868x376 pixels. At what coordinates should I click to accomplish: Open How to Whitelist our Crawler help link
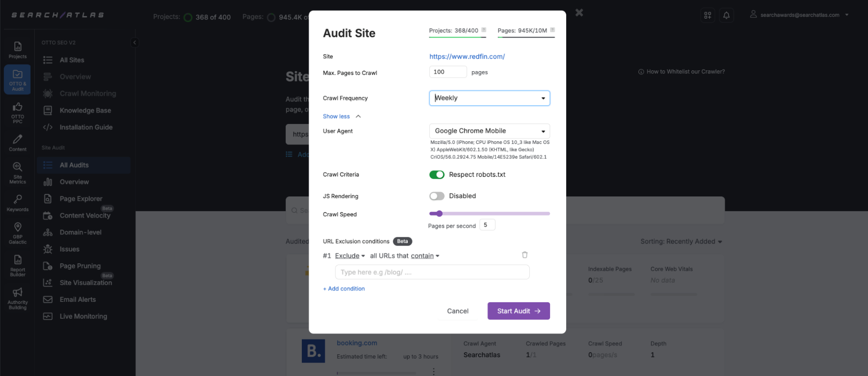tap(681, 72)
